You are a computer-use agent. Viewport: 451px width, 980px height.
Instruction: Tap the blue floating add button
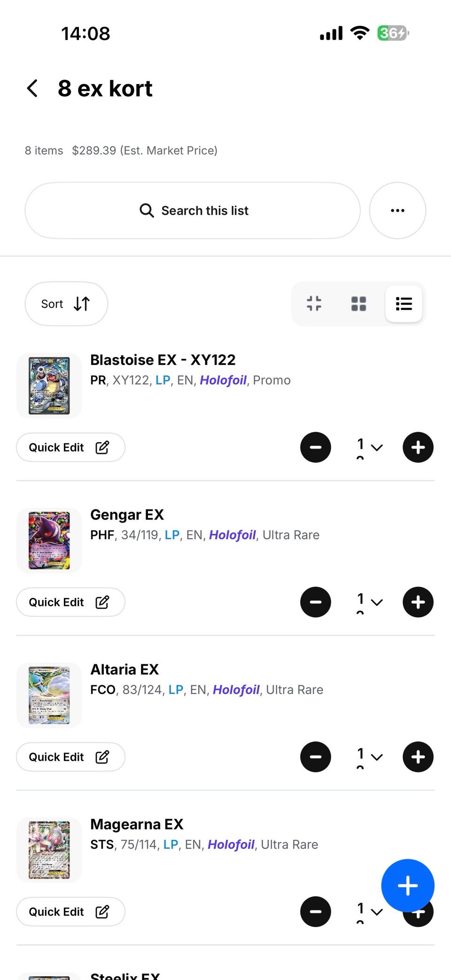(407, 885)
